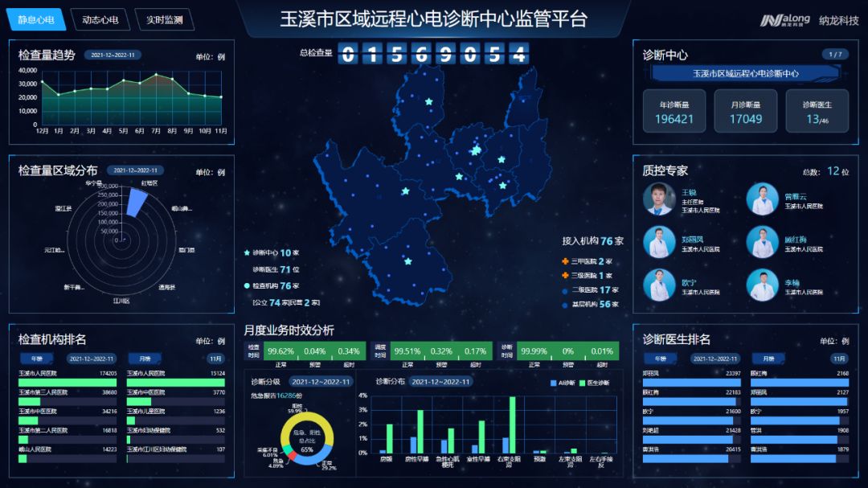Click the 总检查量 digit counter
The image size is (868, 488).
(433, 54)
